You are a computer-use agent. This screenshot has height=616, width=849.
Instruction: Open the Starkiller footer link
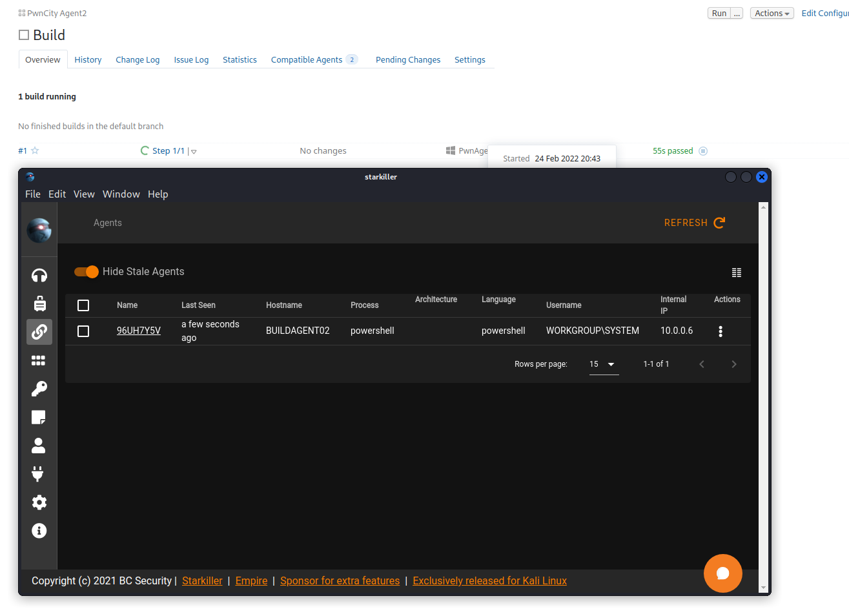click(202, 580)
